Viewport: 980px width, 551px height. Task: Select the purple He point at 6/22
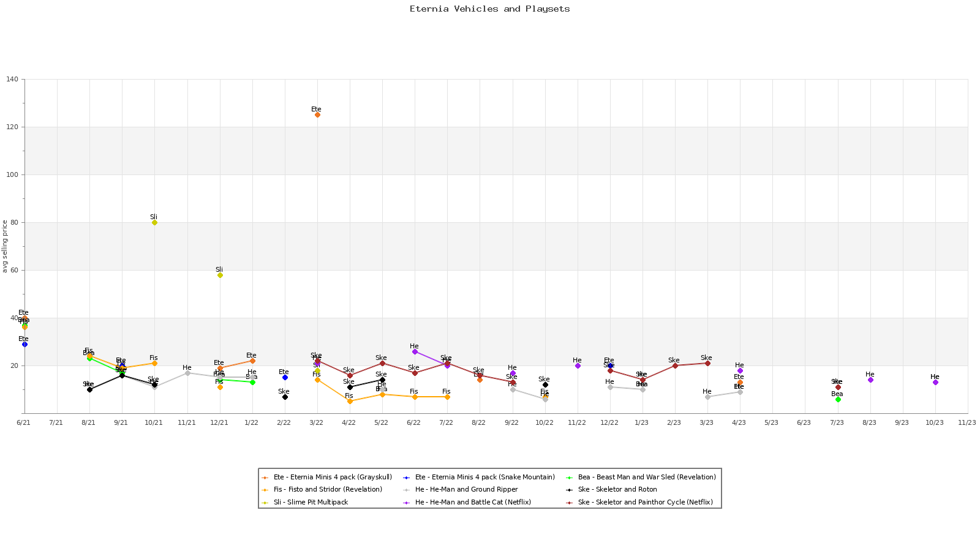point(415,351)
